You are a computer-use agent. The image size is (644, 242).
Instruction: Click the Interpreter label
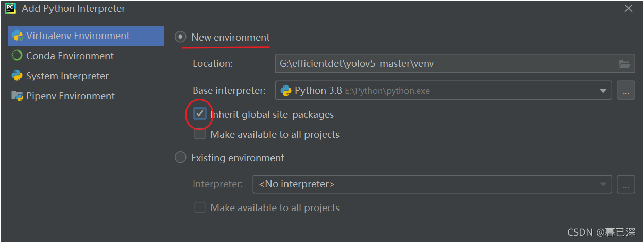coord(217,184)
